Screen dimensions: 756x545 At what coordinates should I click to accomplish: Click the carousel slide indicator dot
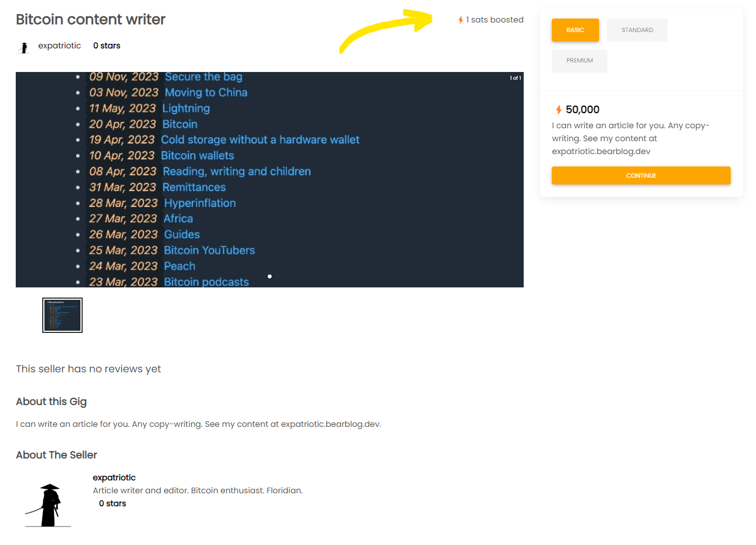click(270, 276)
